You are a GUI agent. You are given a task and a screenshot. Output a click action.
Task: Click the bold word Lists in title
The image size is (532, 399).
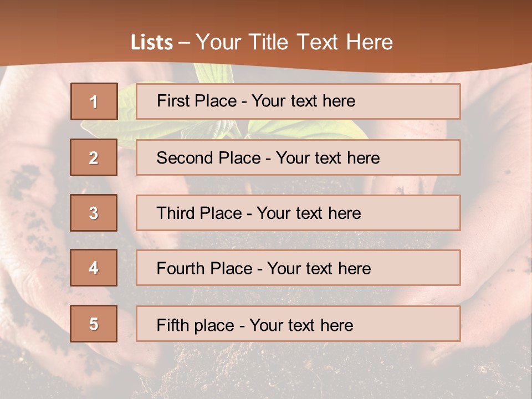click(x=151, y=43)
